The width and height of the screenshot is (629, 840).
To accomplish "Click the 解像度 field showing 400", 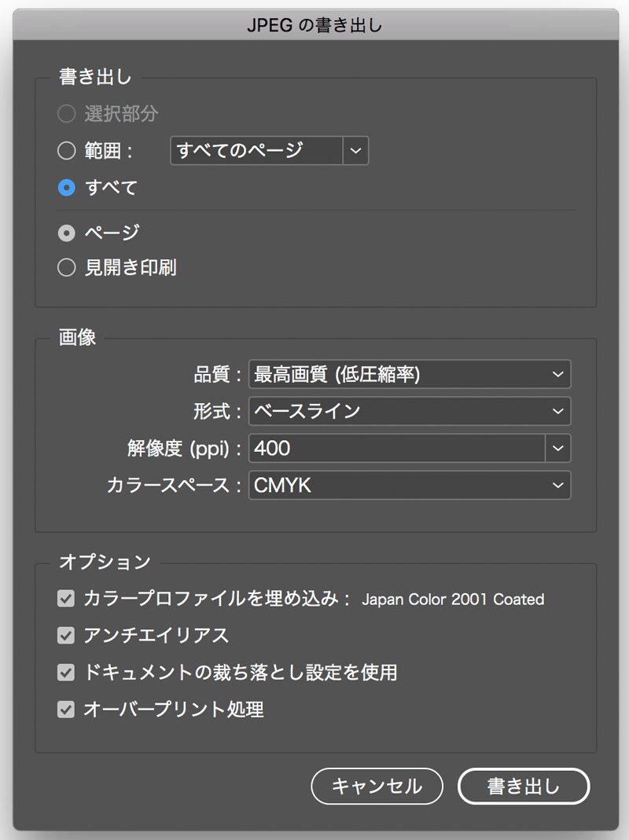I will (x=396, y=448).
